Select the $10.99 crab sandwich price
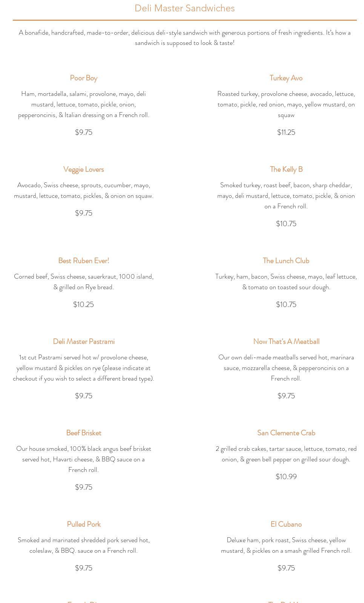364x603 pixels. coord(286,477)
